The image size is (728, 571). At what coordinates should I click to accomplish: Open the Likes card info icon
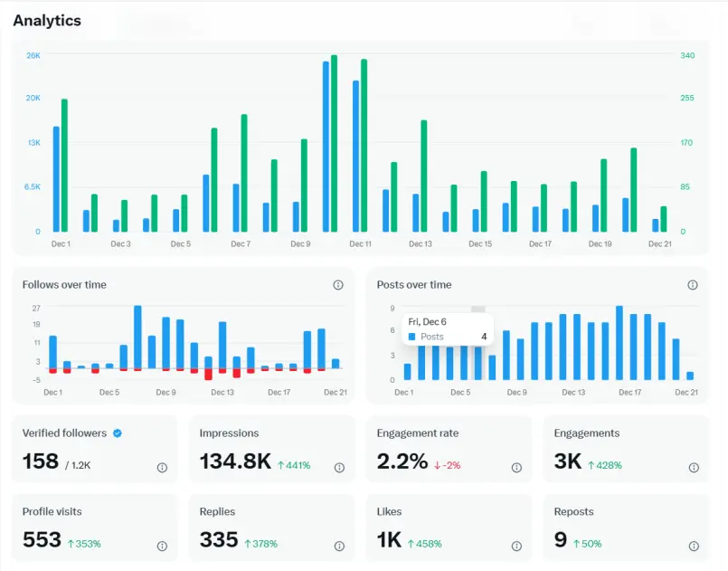coord(516,546)
